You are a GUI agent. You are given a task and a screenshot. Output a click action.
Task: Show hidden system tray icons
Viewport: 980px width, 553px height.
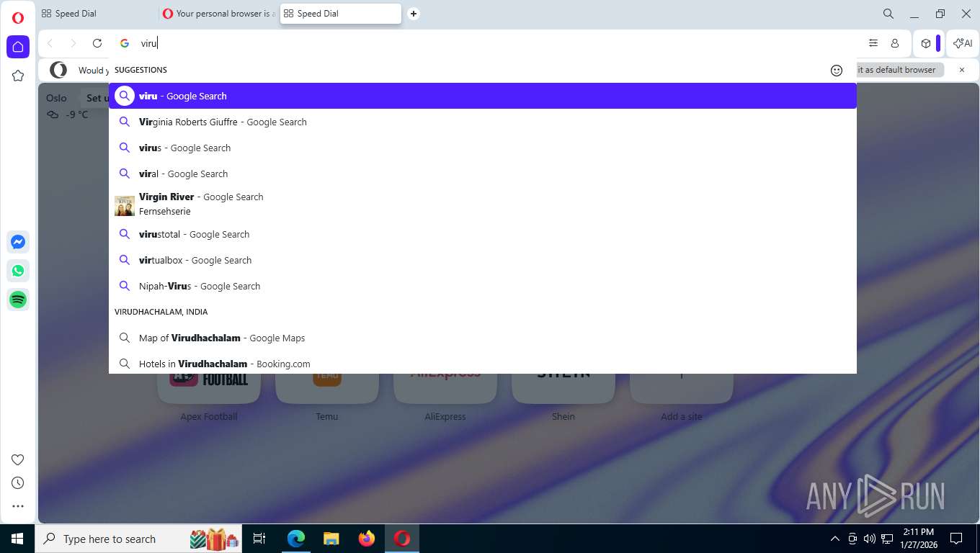pos(835,539)
